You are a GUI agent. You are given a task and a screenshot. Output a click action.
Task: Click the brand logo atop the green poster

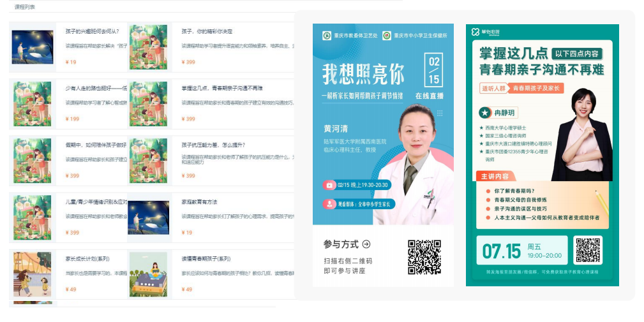coord(485,32)
